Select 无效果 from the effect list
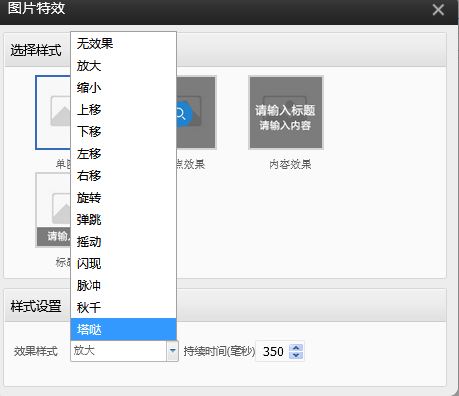This screenshot has width=459, height=396. [123, 44]
